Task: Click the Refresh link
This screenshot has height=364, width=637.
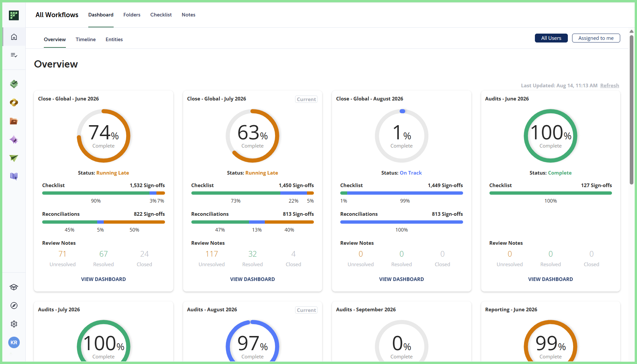Action: 609,86
